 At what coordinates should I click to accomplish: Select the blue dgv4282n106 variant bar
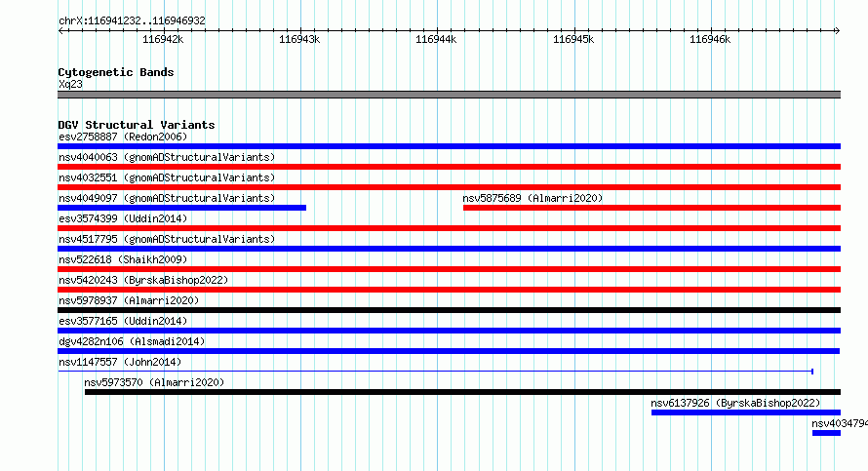[x=449, y=351]
